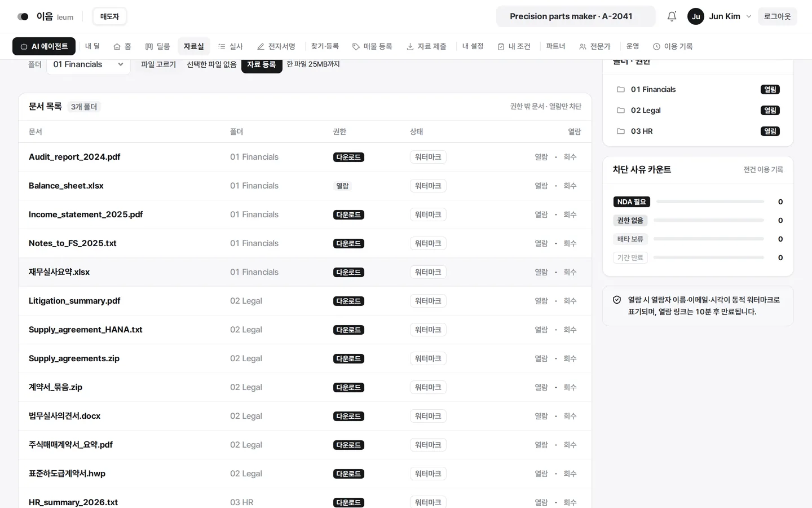Select the 자료실 tab
812x508 pixels.
pos(194,46)
